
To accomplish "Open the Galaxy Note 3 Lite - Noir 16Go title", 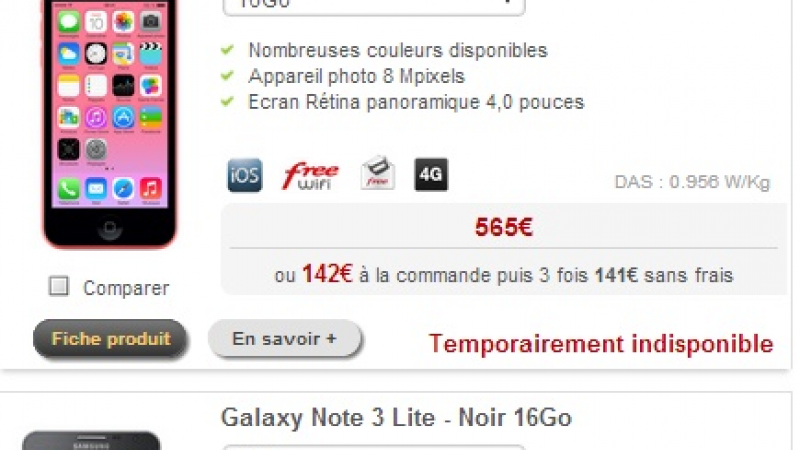I will pos(396,417).
